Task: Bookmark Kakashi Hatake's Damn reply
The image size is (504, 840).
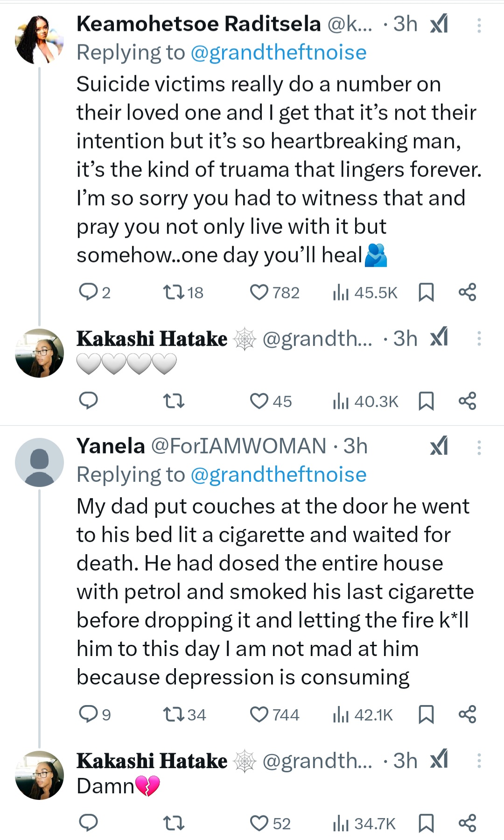Action: (426, 823)
